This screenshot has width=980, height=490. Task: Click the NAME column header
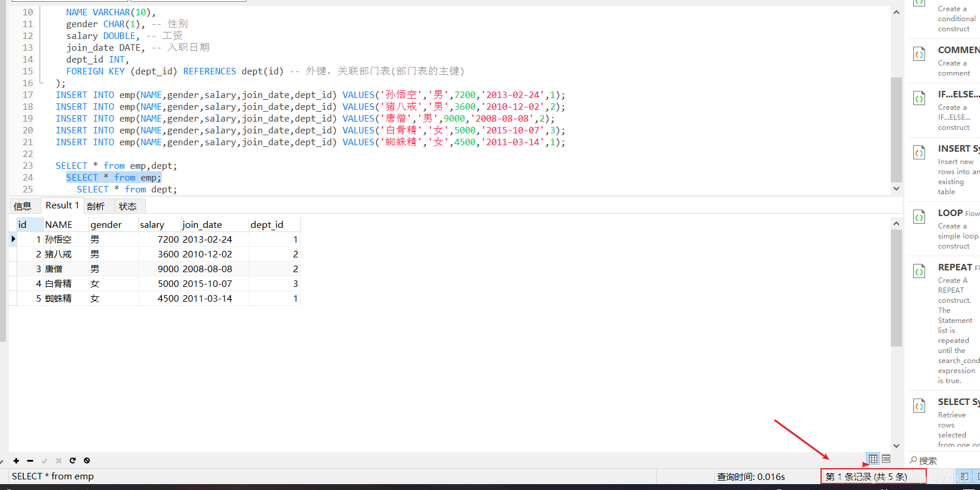66,224
